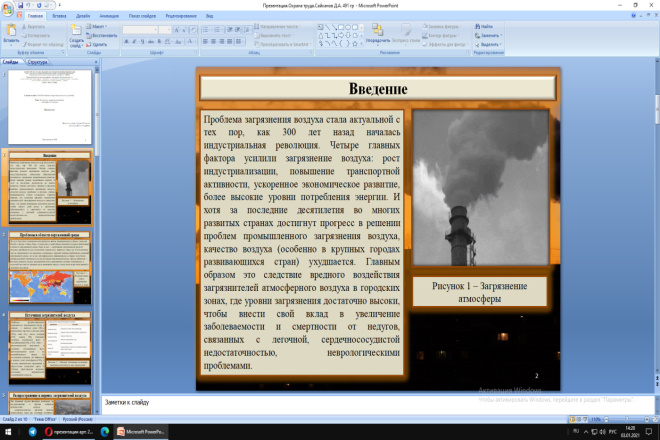Justify the text
The image size is (660, 440).
(x=229, y=41)
